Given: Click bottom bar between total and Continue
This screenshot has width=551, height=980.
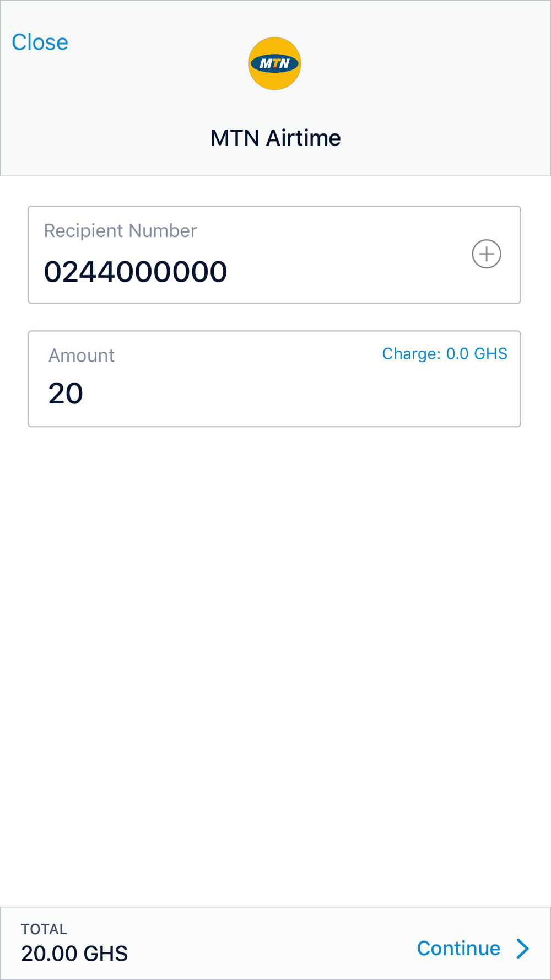Looking at the screenshot, I should [270, 944].
